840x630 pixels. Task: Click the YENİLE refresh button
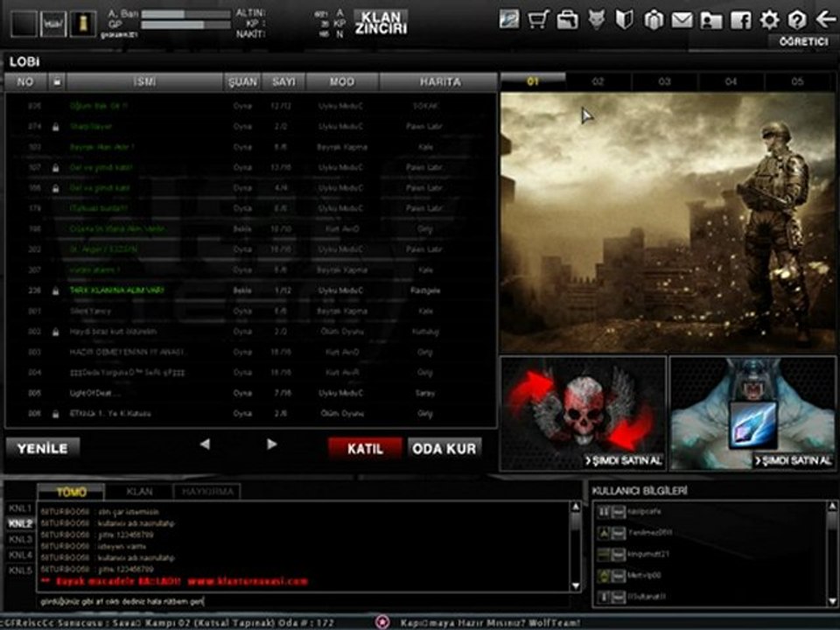43,448
